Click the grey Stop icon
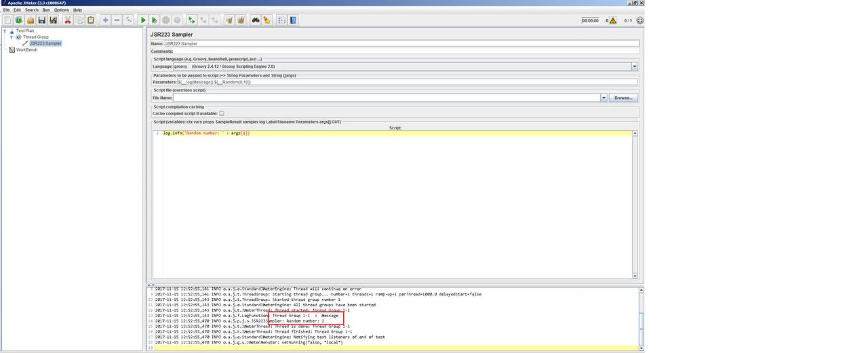 pyautogui.click(x=165, y=20)
